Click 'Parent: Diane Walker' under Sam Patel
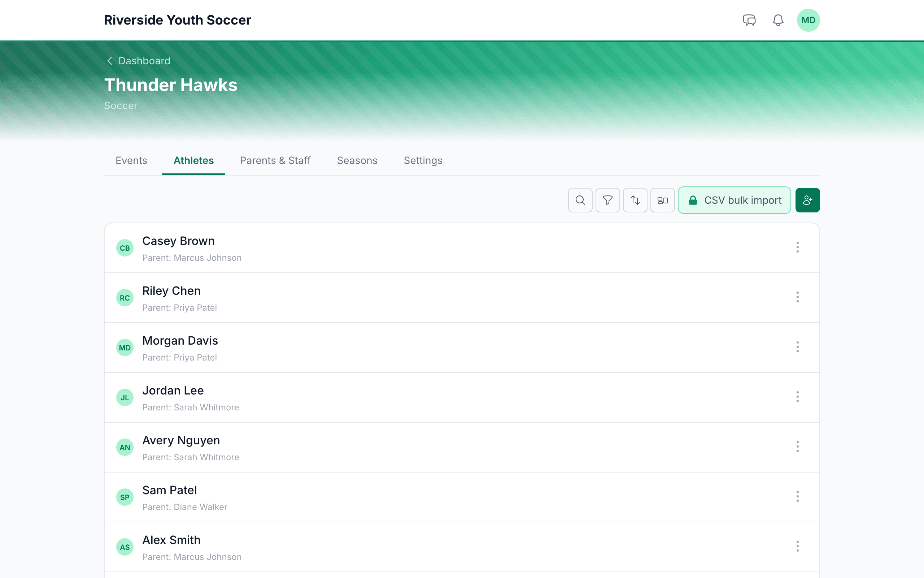The image size is (924, 578). click(x=185, y=507)
